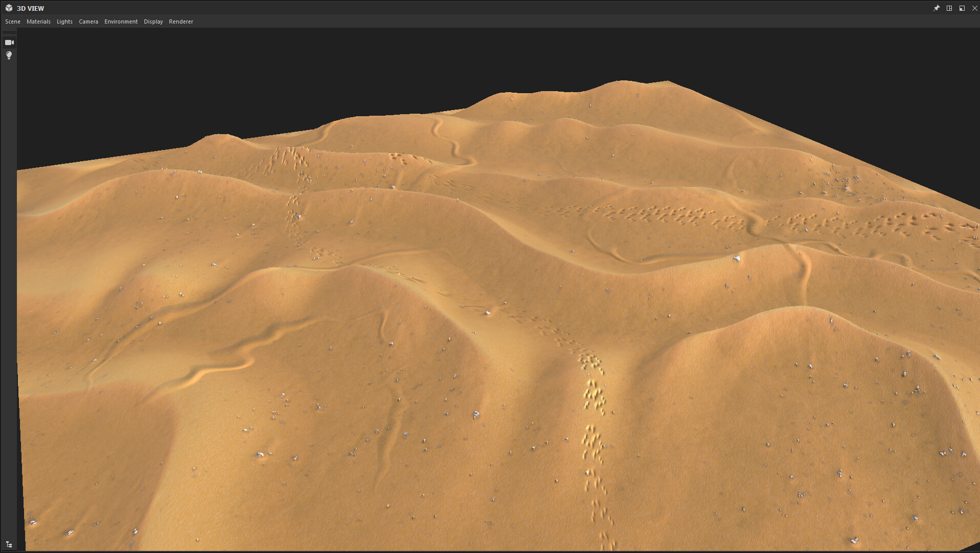Open the scene tree icon at bottom left
The image size is (980, 553).
pyautogui.click(x=9, y=544)
